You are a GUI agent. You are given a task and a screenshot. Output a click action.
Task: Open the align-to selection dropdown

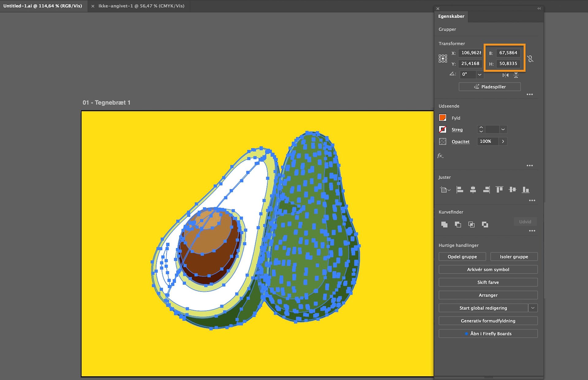point(445,190)
